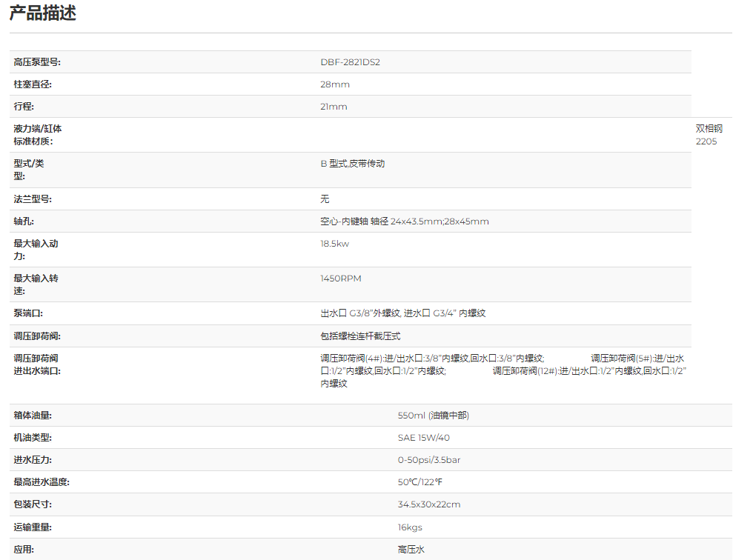This screenshot has height=560, width=733.
Task: Click the 高压水 application value
Action: coord(411,550)
